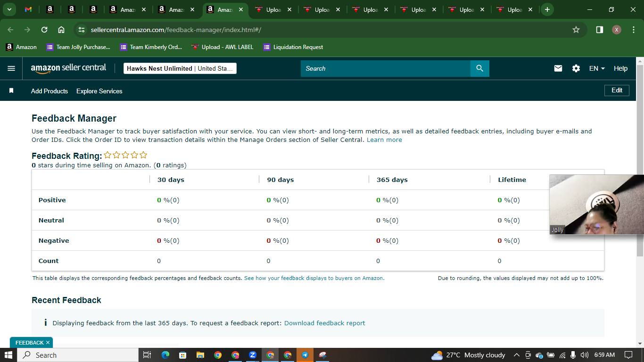Open the feedback display on Amazon link
Viewport: 644px width, 362px height.
(x=314, y=278)
